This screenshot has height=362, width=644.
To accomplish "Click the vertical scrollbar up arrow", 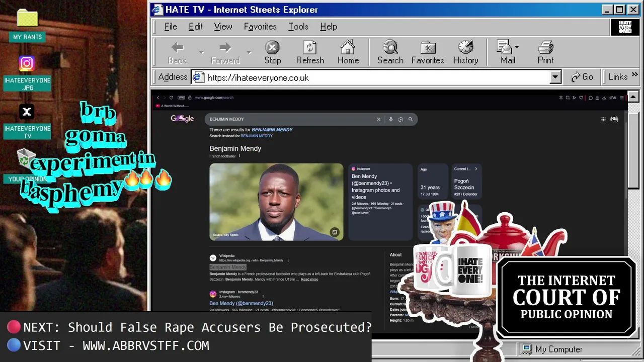I will coord(633,97).
